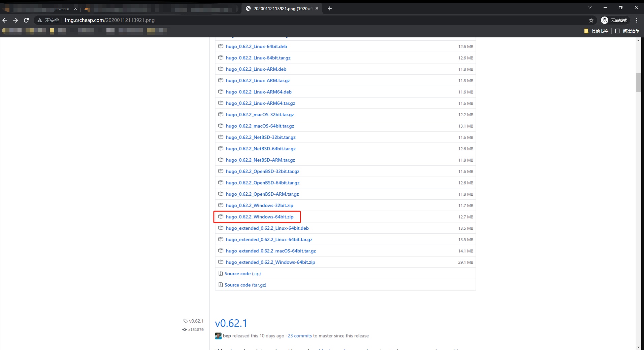Click the 14.1 MB file size
The image size is (644, 350).
(465, 251)
